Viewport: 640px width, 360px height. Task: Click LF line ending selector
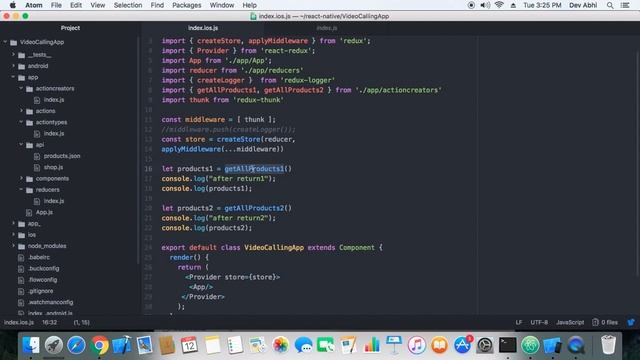pyautogui.click(x=519, y=322)
